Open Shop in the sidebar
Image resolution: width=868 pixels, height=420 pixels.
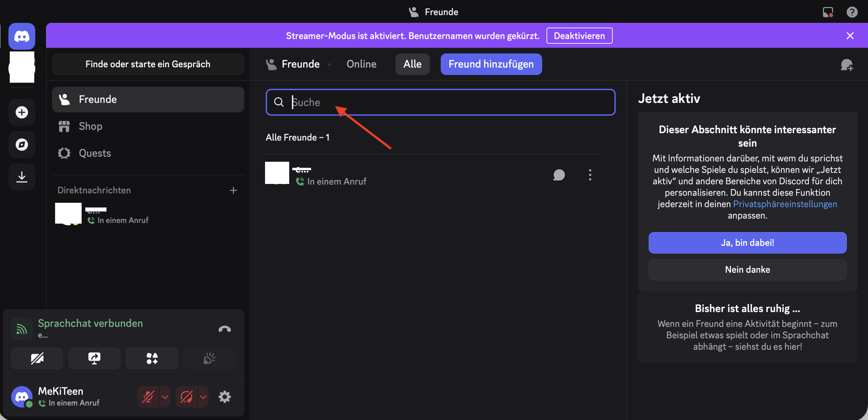(x=90, y=126)
